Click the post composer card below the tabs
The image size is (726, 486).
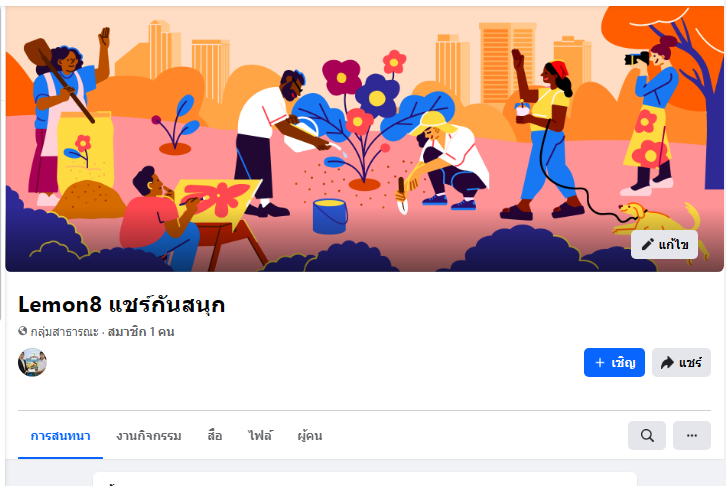[365, 479]
